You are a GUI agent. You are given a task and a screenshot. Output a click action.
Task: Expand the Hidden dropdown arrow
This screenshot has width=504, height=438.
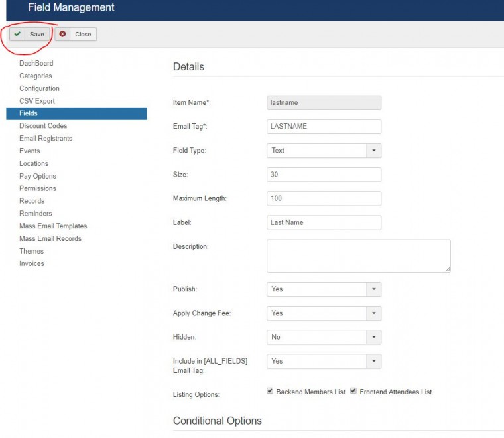click(373, 337)
